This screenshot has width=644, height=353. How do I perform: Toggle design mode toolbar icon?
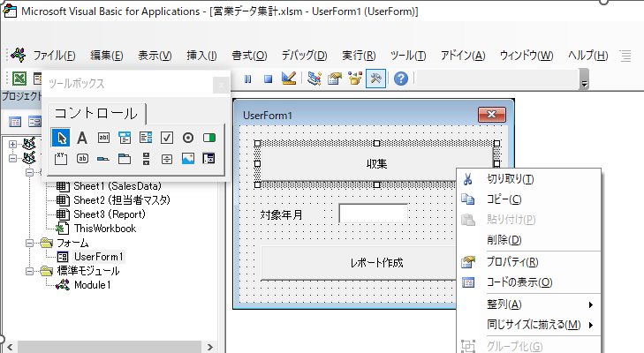[x=288, y=79]
